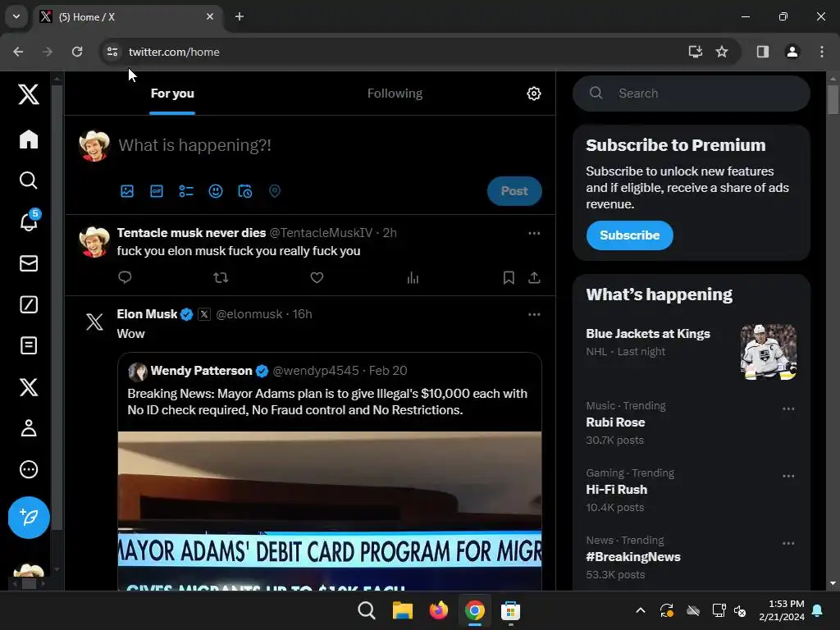This screenshot has height=630, width=840.
Task: Switch to the Following tab
Action: (x=395, y=94)
